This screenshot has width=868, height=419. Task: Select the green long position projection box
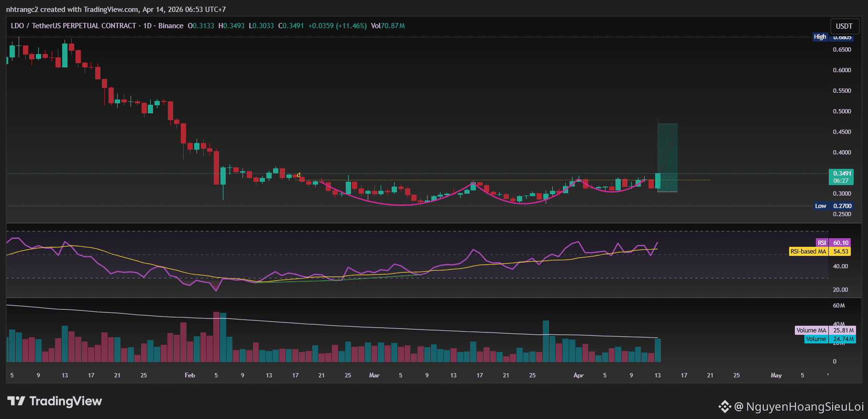coord(668,158)
